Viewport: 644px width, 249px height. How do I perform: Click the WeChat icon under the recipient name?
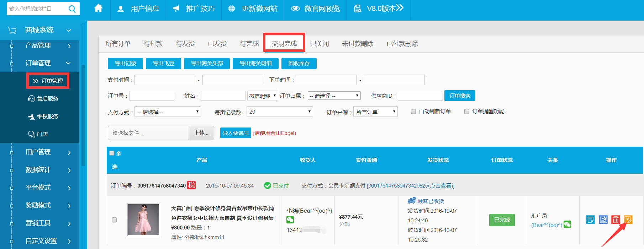(290, 220)
